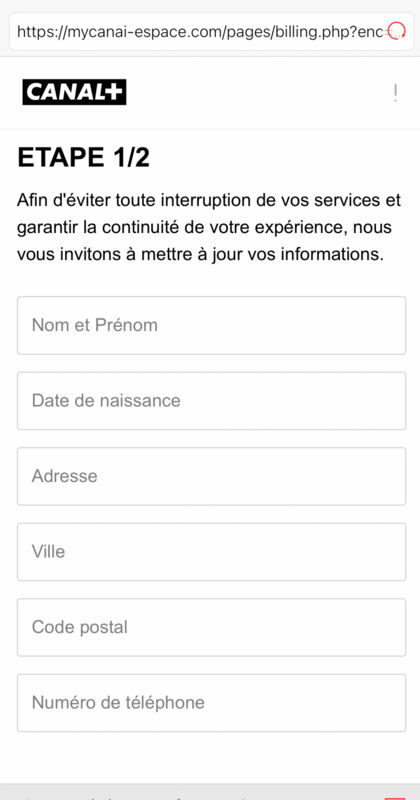
Task: Click the paragraph about interruption de vos services
Action: click(x=209, y=227)
